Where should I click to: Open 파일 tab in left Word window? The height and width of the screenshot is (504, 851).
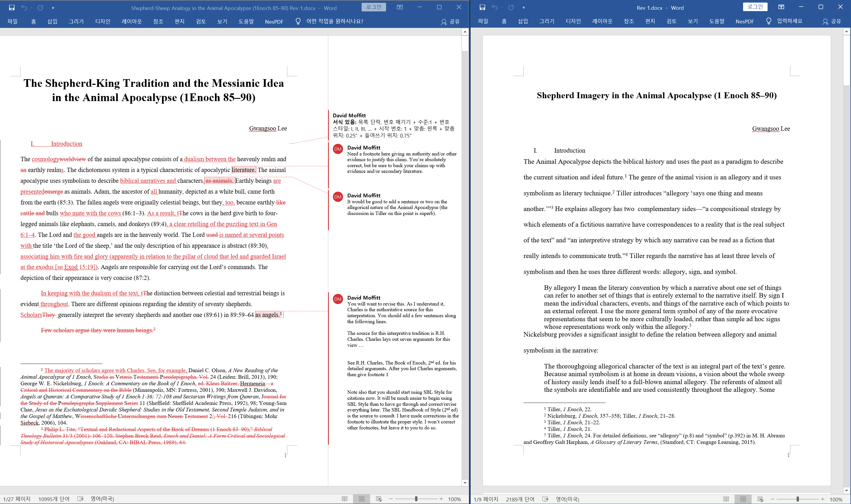(13, 21)
